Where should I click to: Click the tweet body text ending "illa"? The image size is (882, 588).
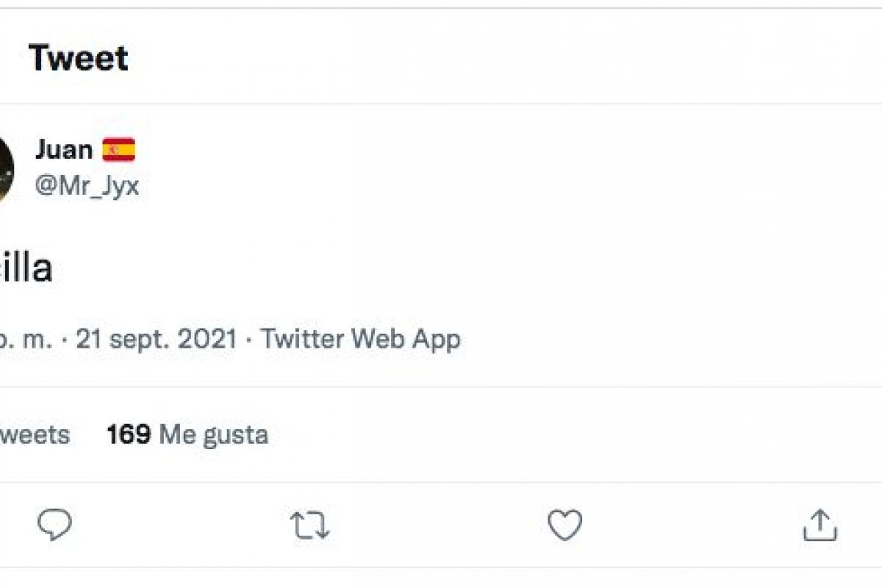[26, 269]
